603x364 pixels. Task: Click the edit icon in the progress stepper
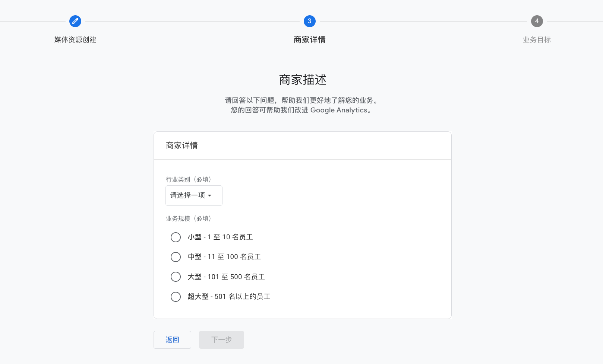click(75, 21)
